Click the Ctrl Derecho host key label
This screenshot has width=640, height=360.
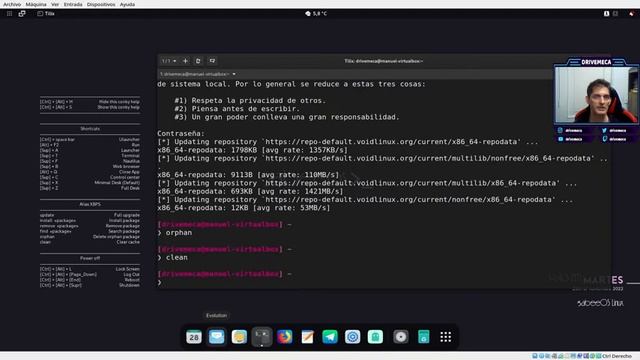pos(617,356)
